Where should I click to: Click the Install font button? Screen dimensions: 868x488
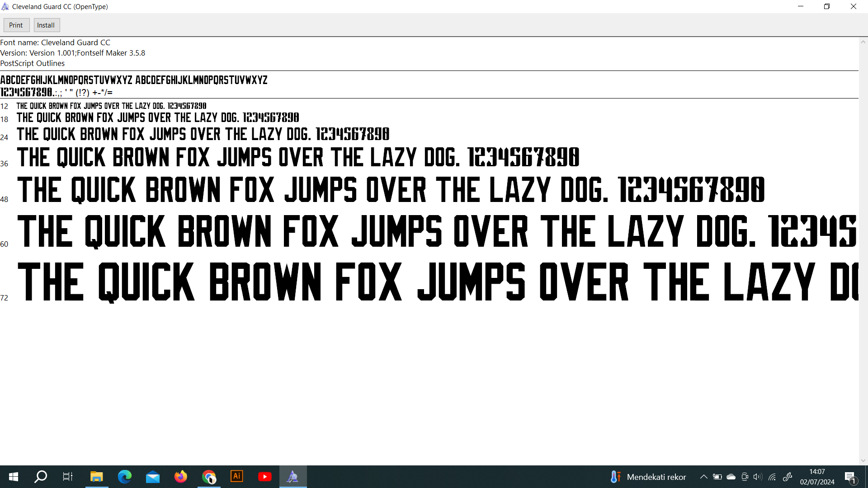pyautogui.click(x=46, y=25)
